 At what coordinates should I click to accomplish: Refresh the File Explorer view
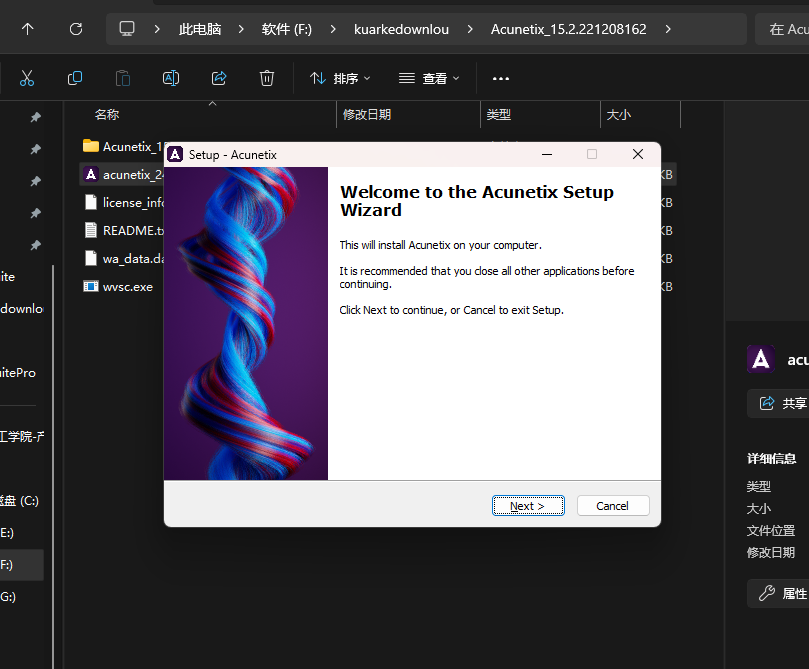(76, 29)
